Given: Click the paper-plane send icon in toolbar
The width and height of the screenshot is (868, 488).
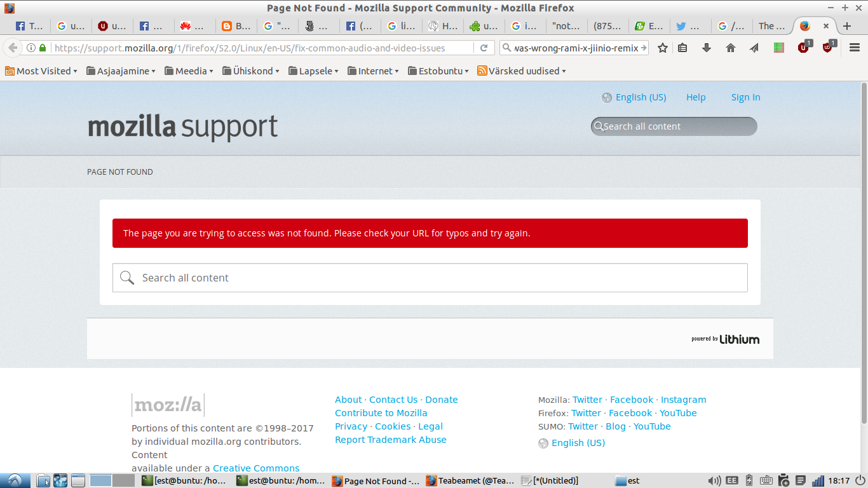Looking at the screenshot, I should point(754,48).
